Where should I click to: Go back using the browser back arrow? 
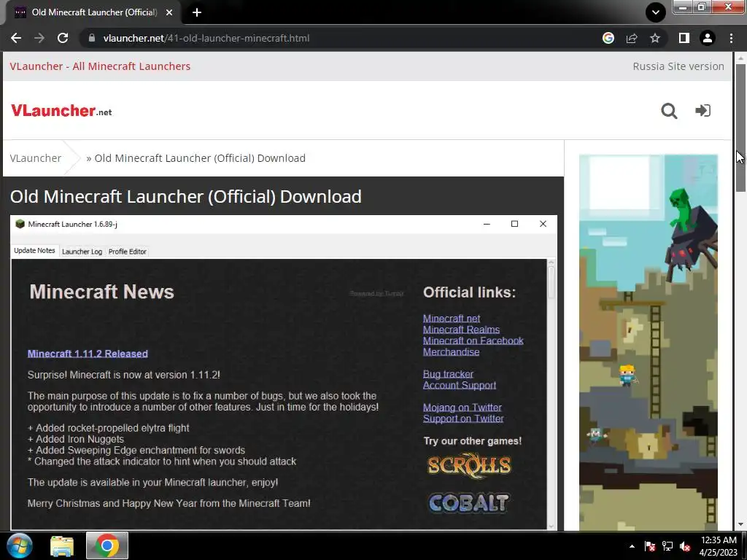(16, 38)
